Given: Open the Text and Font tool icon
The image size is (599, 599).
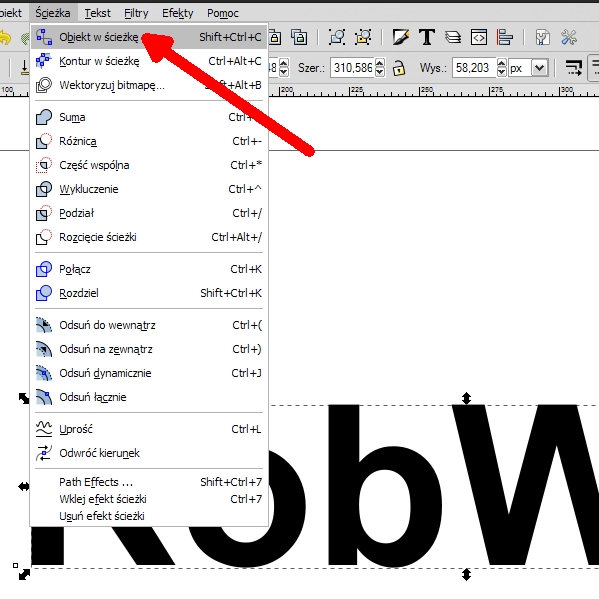Looking at the screenshot, I should (427, 37).
